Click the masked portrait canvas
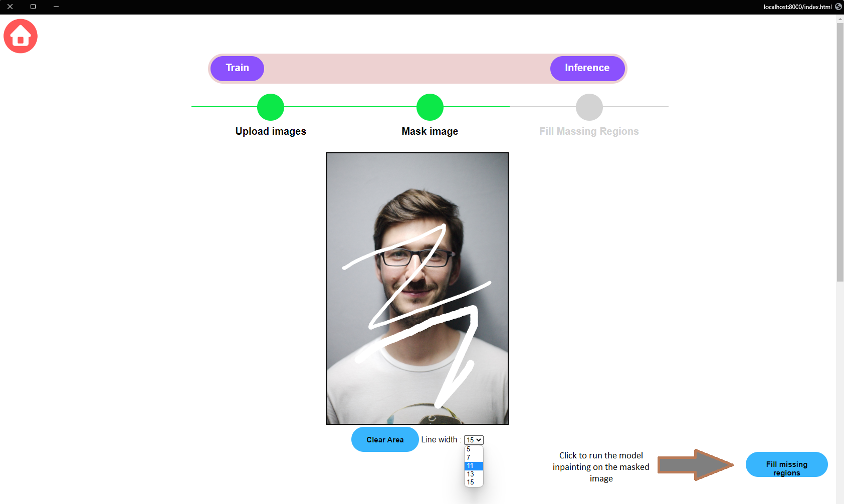844x504 pixels. (417, 288)
